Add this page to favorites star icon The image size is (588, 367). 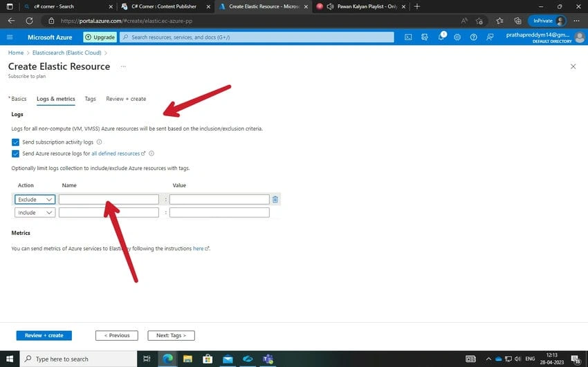(479, 21)
